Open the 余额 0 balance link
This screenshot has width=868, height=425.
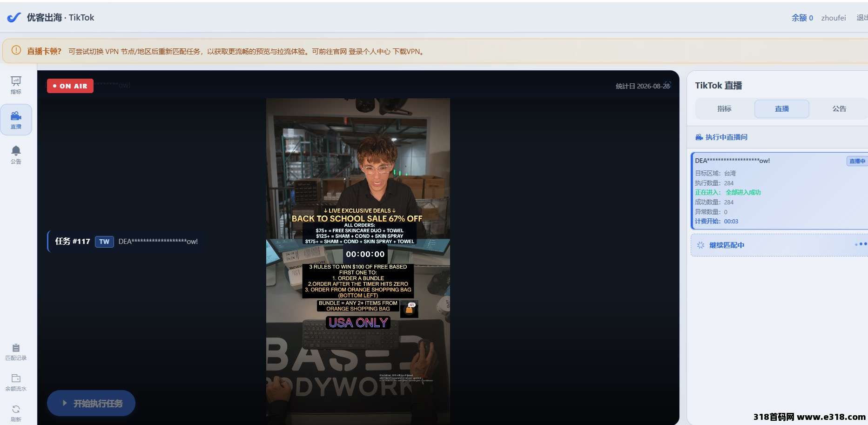[x=802, y=18]
